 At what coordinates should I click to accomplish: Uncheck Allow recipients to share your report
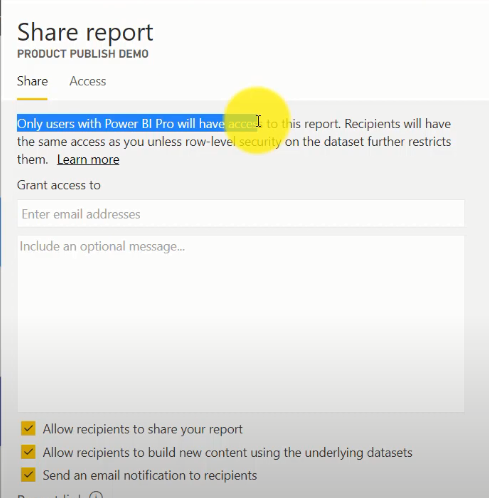coord(28,429)
